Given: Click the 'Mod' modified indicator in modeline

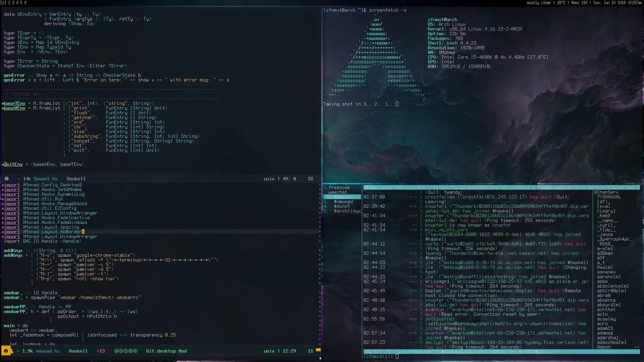Looking at the screenshot, I should [x=182, y=351].
